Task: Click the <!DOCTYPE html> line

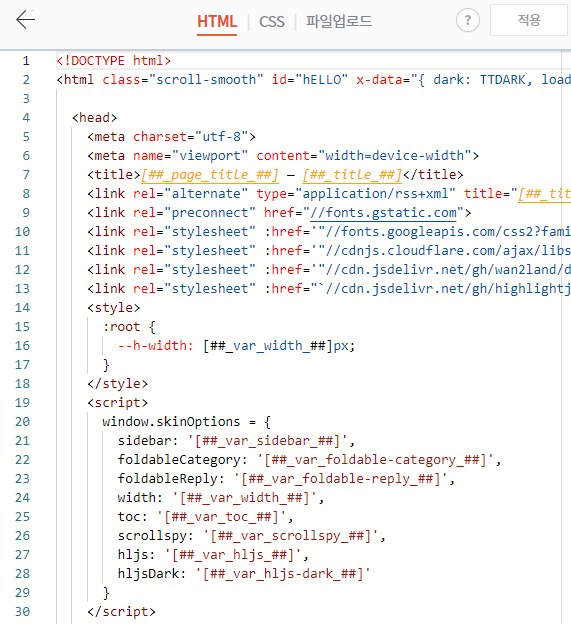Action: click(x=113, y=61)
